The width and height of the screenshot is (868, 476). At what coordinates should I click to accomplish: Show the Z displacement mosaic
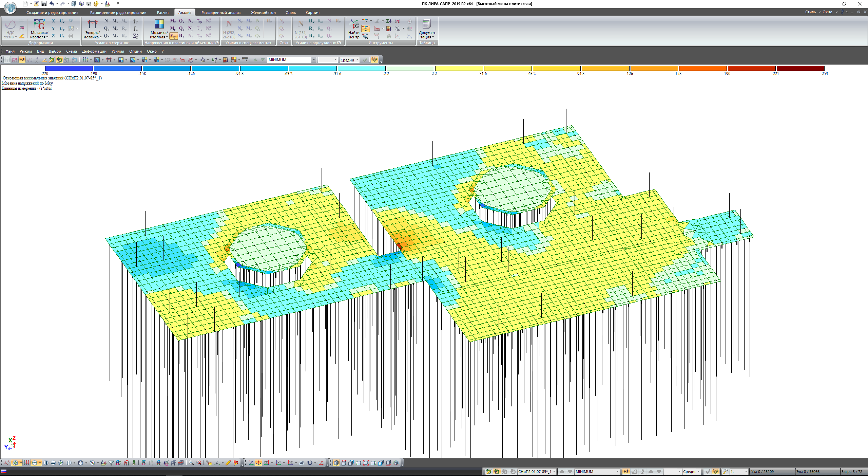(53, 36)
